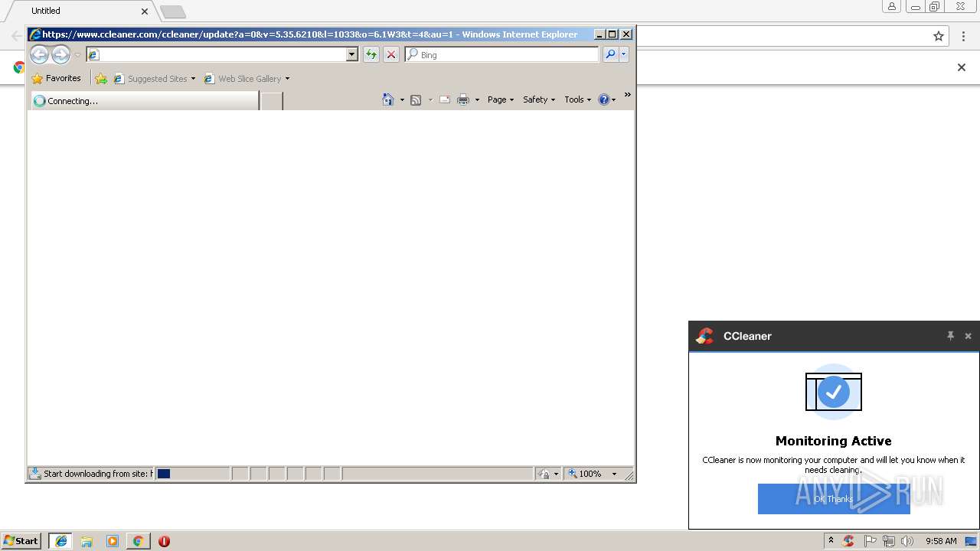Add page to Favorites bar icon
This screenshot has height=551, width=980.
(x=101, y=78)
